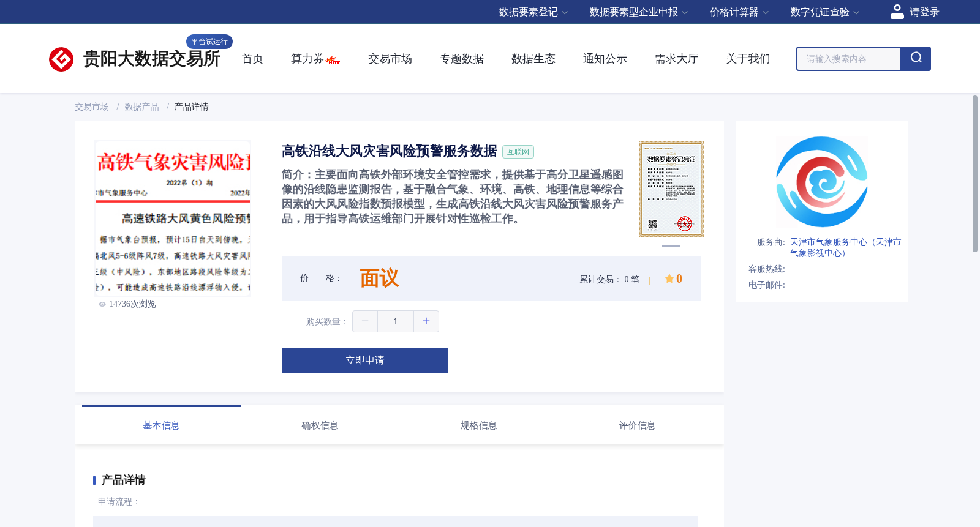Click the 互联网 tag badge
The height and width of the screenshot is (527, 980).
click(518, 152)
